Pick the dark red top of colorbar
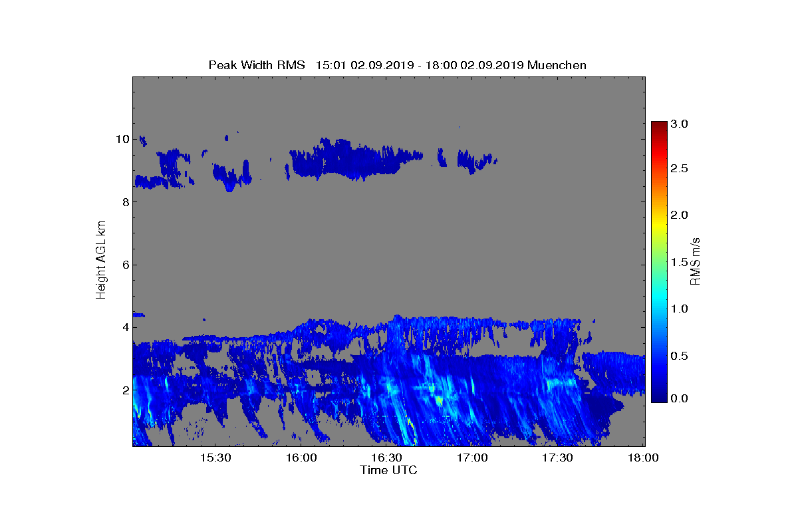The image size is (798, 532). pyautogui.click(x=659, y=126)
